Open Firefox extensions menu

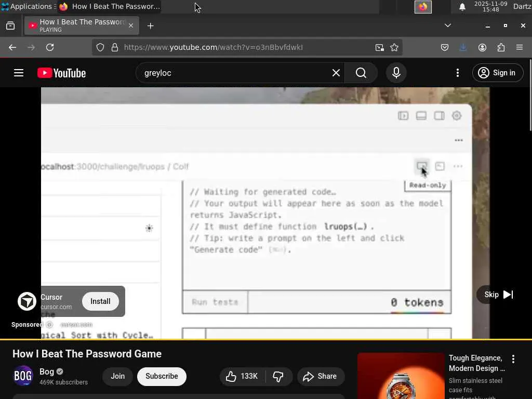[501, 47]
